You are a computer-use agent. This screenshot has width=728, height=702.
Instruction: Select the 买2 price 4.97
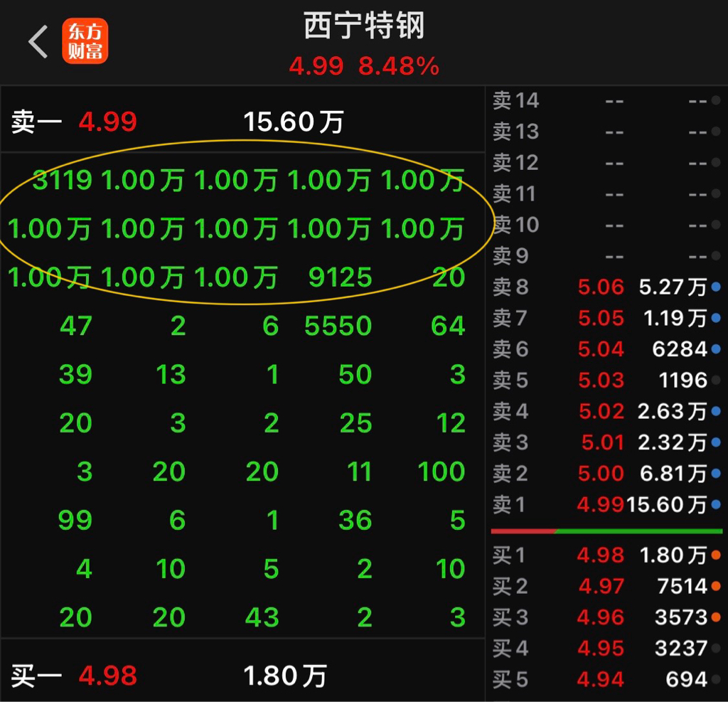tap(601, 586)
